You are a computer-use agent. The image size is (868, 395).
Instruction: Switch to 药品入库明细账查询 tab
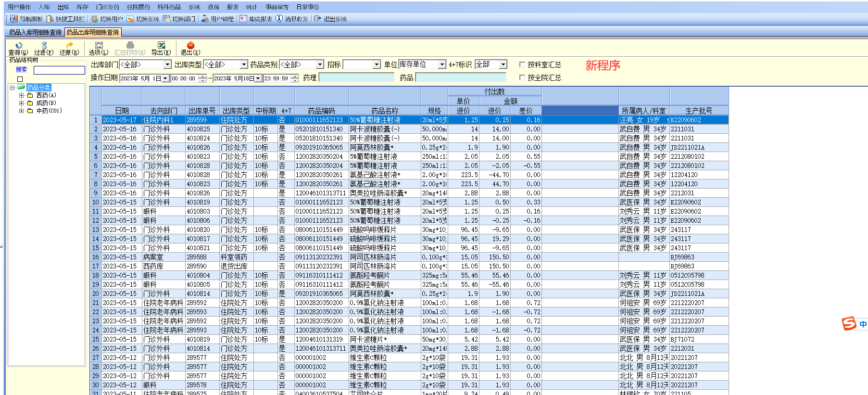tap(35, 32)
